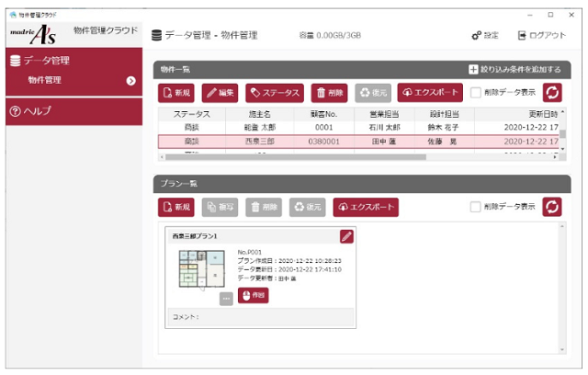Edit 西菜三郎プラン1 via pencil icon

pos(346,236)
